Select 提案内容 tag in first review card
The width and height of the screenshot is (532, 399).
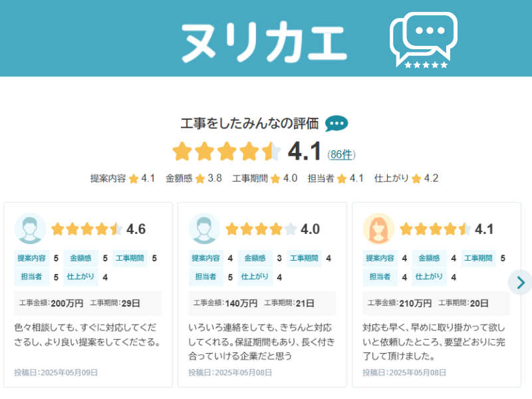tap(31, 258)
